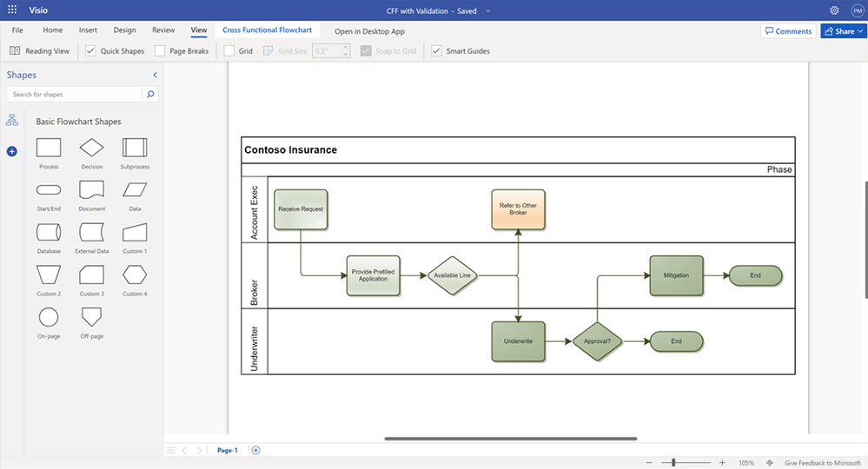Screen dimensions: 868x469
Task: Select the Start/End shape
Action: pos(49,190)
